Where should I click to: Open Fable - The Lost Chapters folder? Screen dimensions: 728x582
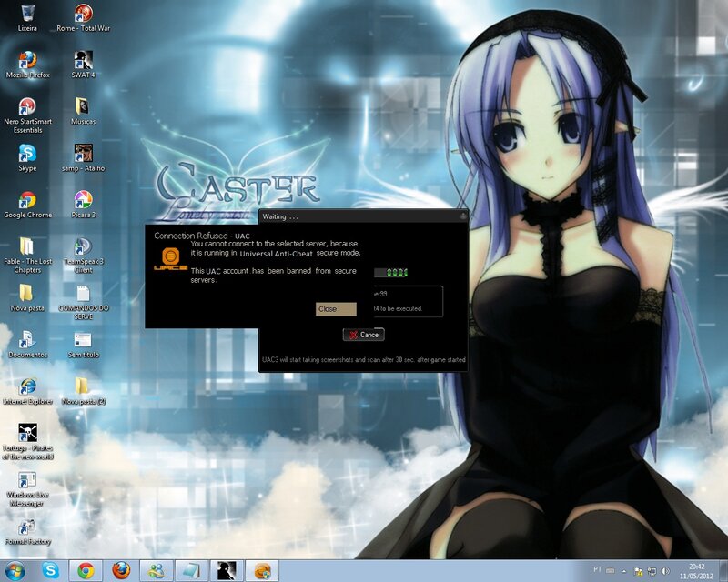point(27,256)
